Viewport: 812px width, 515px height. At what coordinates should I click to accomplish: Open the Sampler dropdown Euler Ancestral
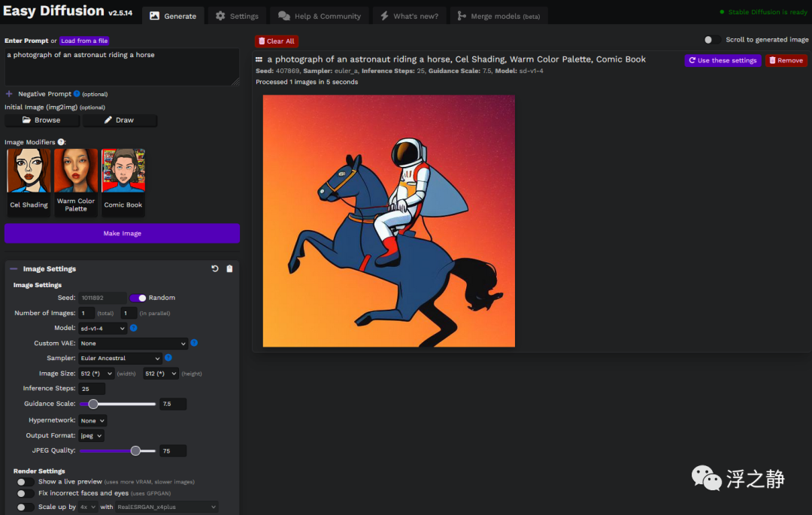coord(120,358)
